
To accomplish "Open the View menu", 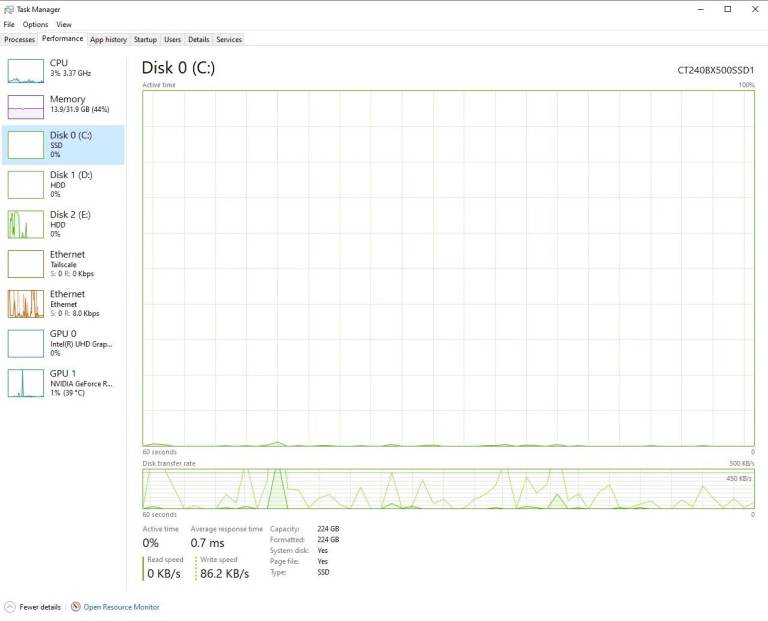I will click(64, 24).
